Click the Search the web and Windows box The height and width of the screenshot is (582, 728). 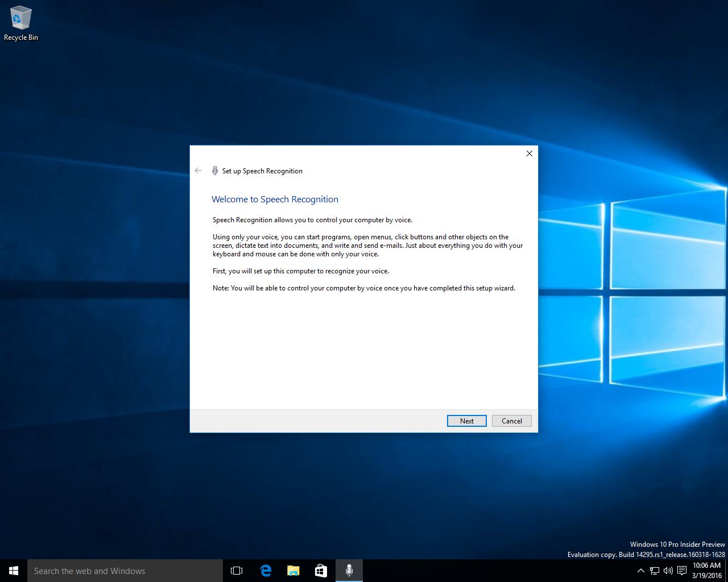click(x=125, y=571)
